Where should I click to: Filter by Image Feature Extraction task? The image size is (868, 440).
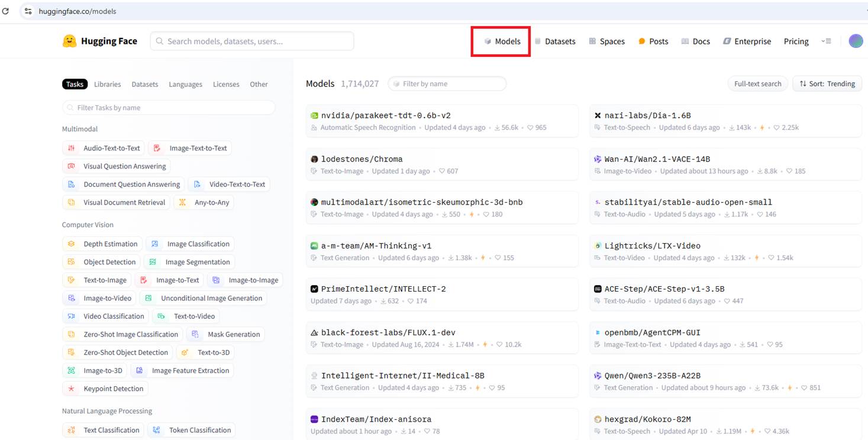[182, 370]
